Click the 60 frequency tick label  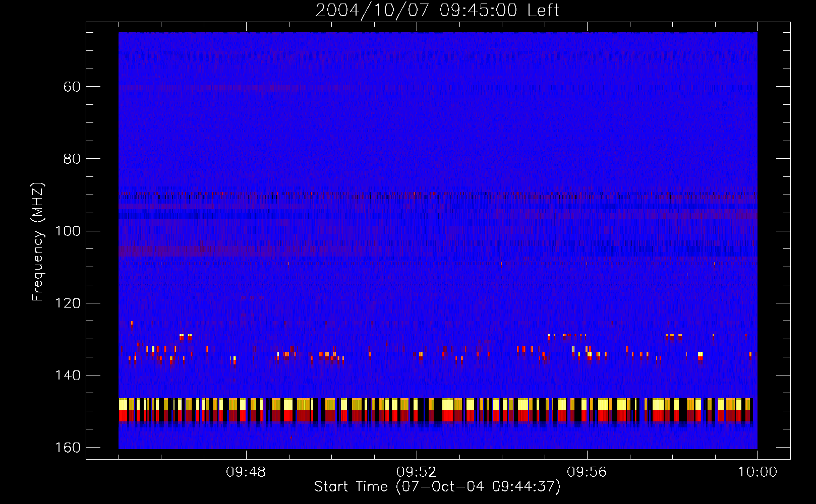click(x=72, y=87)
